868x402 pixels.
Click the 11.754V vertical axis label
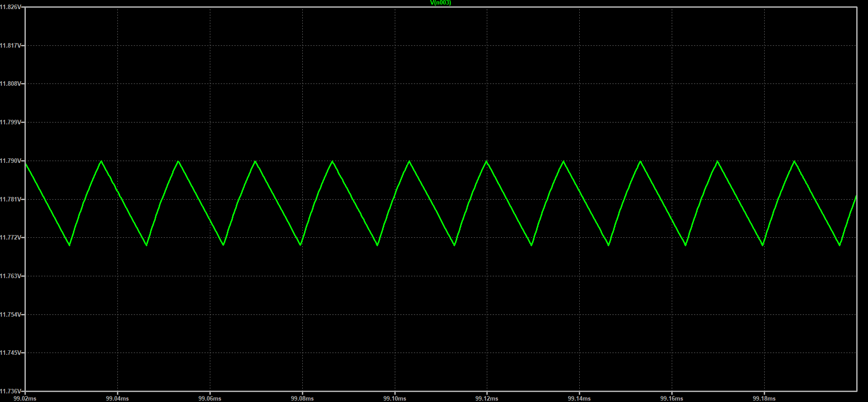(10, 314)
